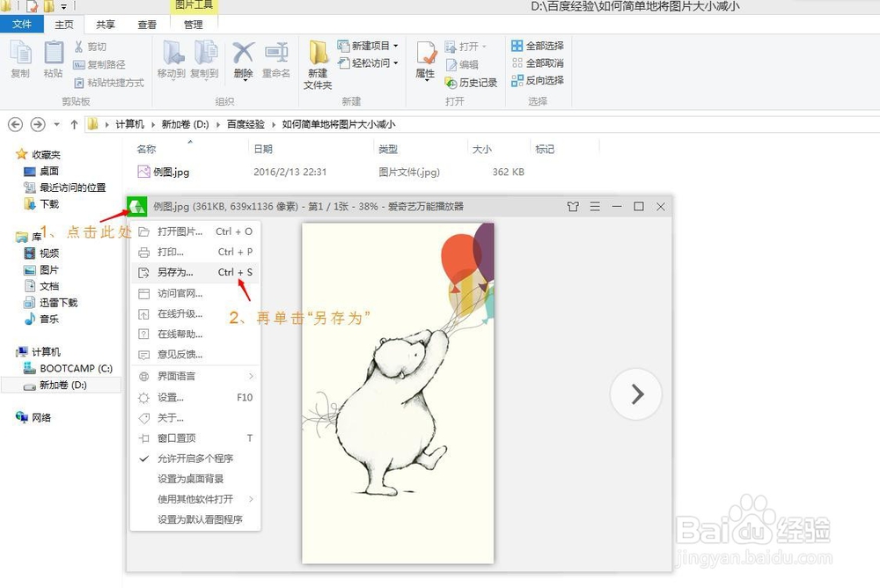Select the 例图.jpg file in the list

164,172
